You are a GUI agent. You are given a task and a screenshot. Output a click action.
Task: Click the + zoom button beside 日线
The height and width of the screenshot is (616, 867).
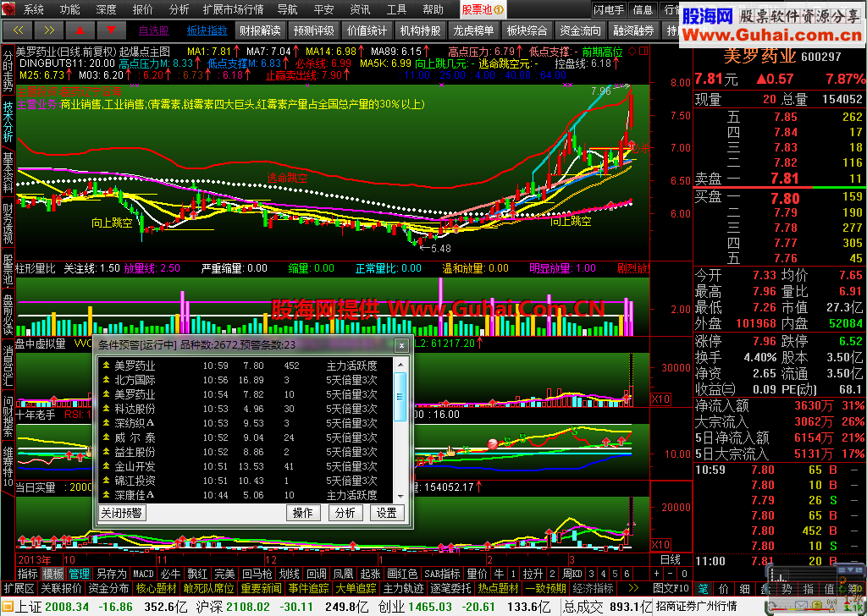656,574
